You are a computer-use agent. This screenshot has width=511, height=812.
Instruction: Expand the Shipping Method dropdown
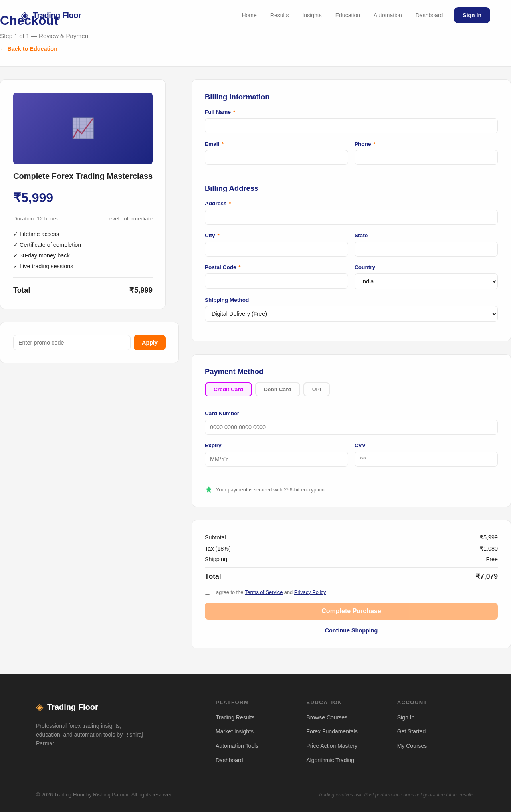pos(351,314)
